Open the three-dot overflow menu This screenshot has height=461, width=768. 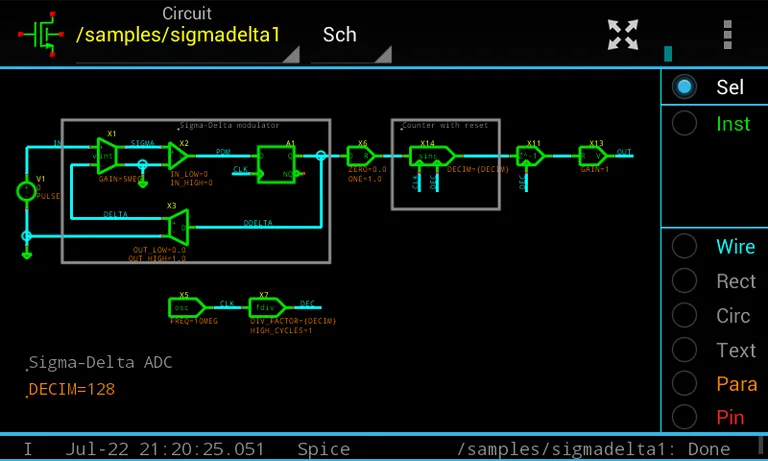(x=727, y=34)
